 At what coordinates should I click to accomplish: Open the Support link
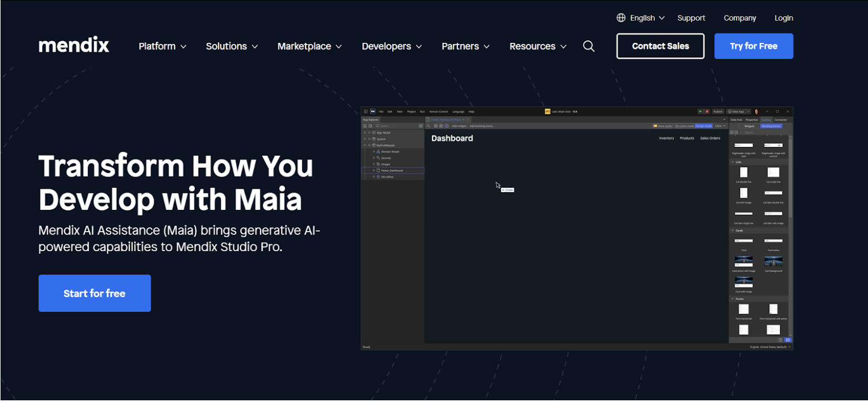(691, 18)
